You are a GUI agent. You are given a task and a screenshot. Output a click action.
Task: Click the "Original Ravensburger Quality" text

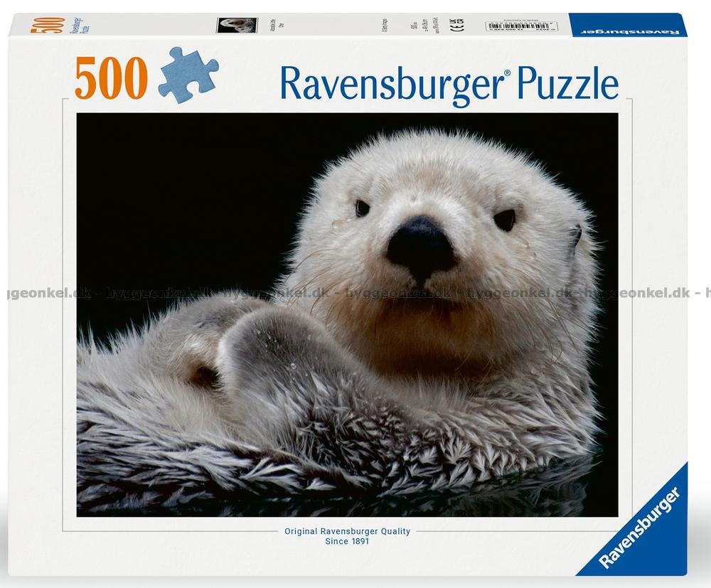pyautogui.click(x=348, y=530)
